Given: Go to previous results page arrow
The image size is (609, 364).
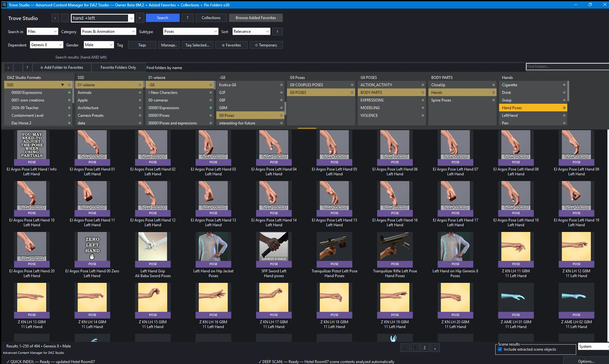Looking at the screenshot, I should point(405,348).
